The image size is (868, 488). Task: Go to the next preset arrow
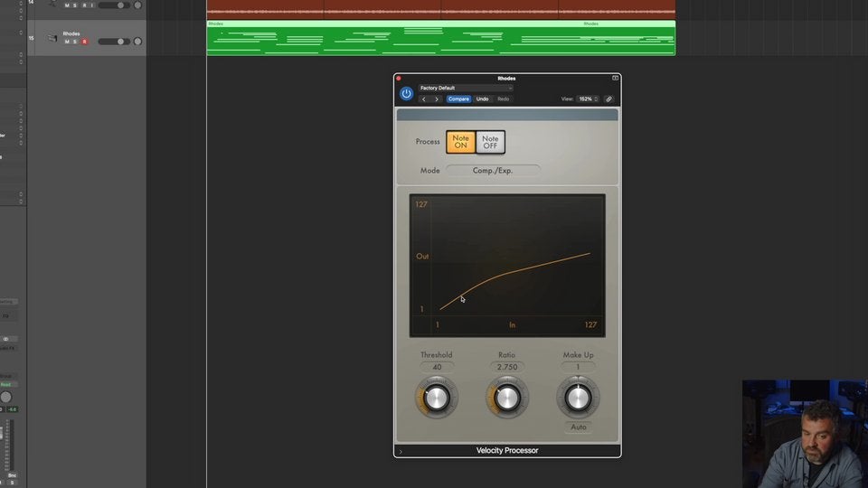coord(437,99)
